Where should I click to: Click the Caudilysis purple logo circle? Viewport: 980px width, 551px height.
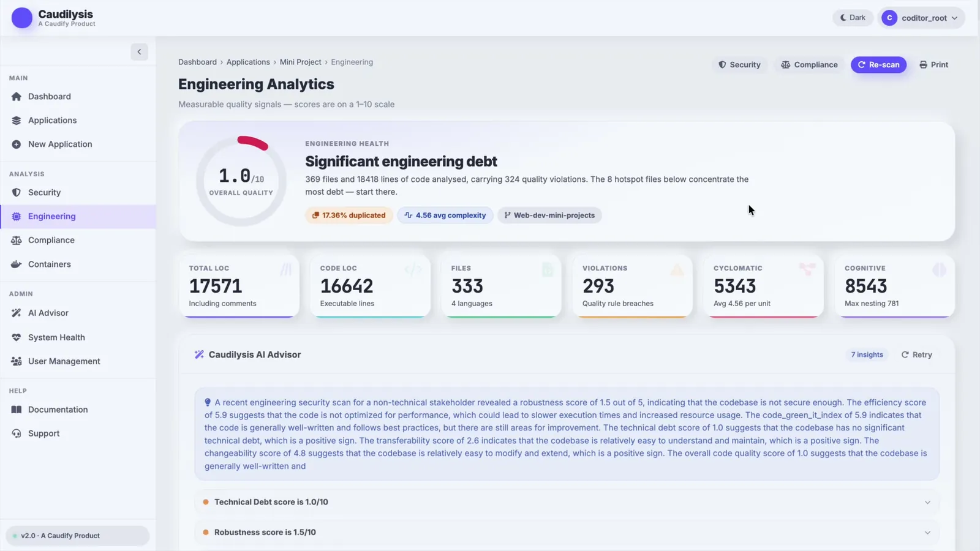point(22,18)
